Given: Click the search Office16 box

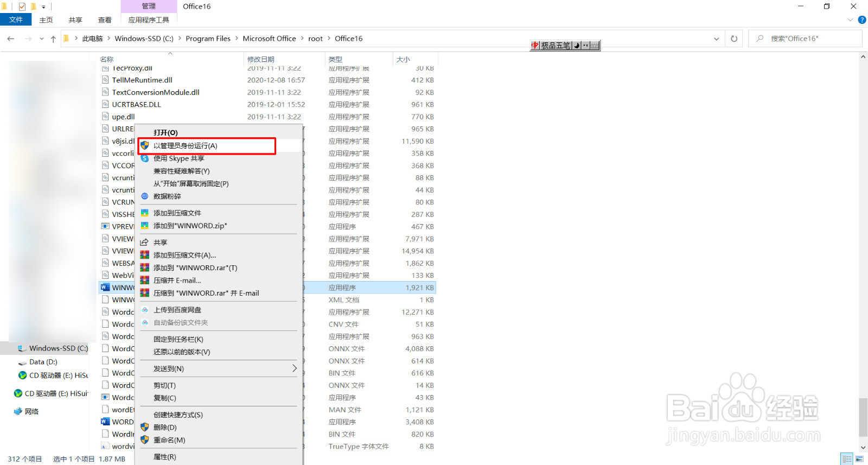Looking at the screenshot, I should click(x=806, y=39).
